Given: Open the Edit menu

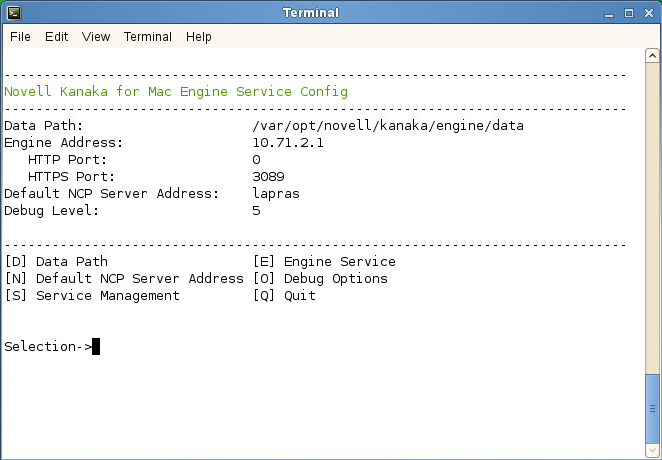Looking at the screenshot, I should coord(56,37).
